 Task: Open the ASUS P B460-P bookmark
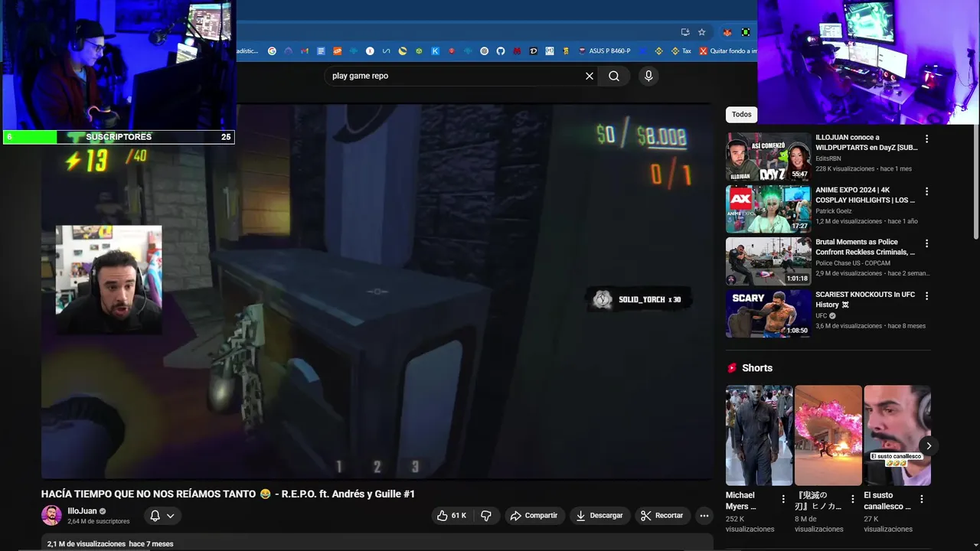604,51
